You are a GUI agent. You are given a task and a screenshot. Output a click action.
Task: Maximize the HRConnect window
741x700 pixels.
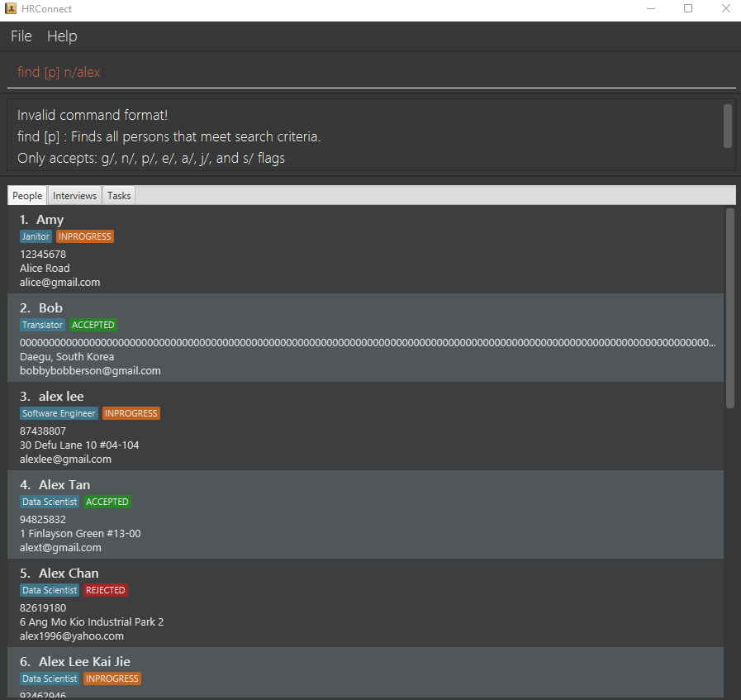pyautogui.click(x=688, y=8)
